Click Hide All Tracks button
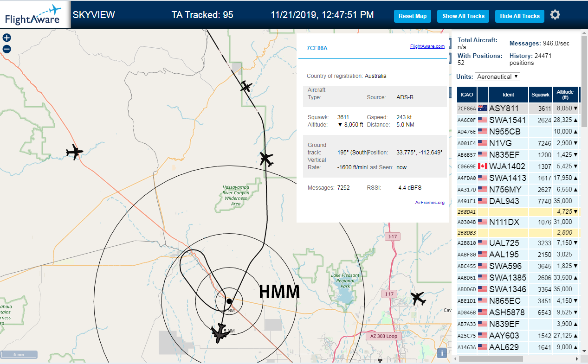Screen dimensions: 588x364 pyautogui.click(x=520, y=16)
